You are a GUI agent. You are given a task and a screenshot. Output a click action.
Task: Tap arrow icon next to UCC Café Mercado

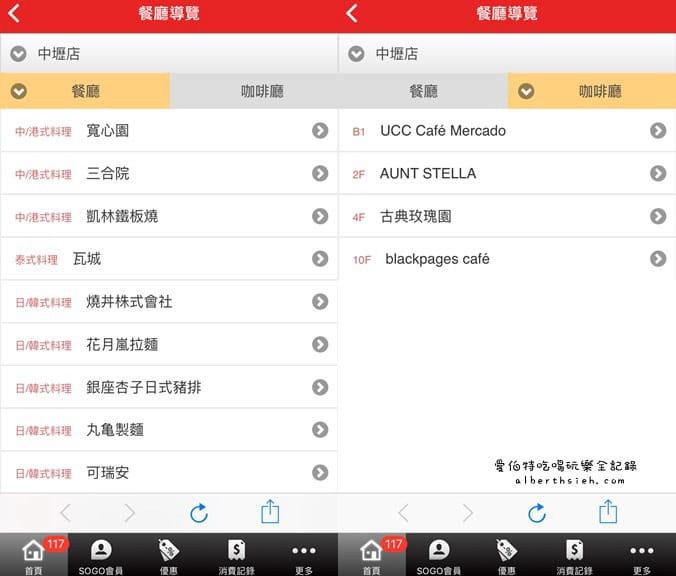(x=658, y=130)
